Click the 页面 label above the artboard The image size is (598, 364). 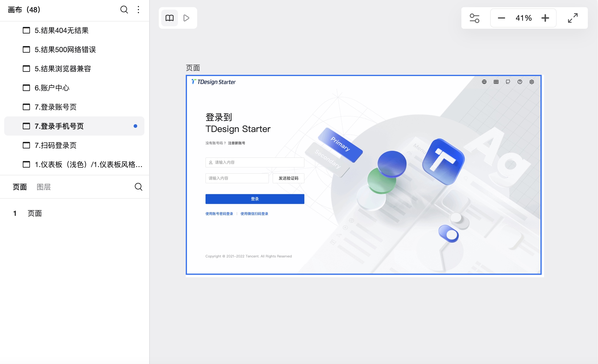coord(193,68)
